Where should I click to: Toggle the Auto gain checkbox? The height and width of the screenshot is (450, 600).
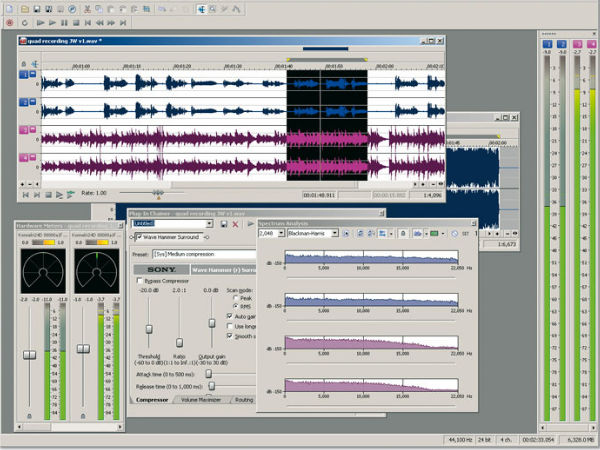point(231,315)
